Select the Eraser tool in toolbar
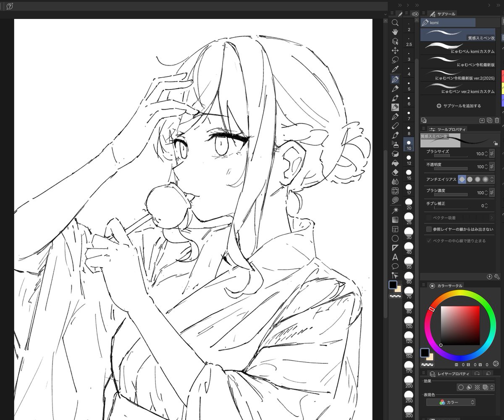This screenshot has width=504, height=420. (x=395, y=172)
